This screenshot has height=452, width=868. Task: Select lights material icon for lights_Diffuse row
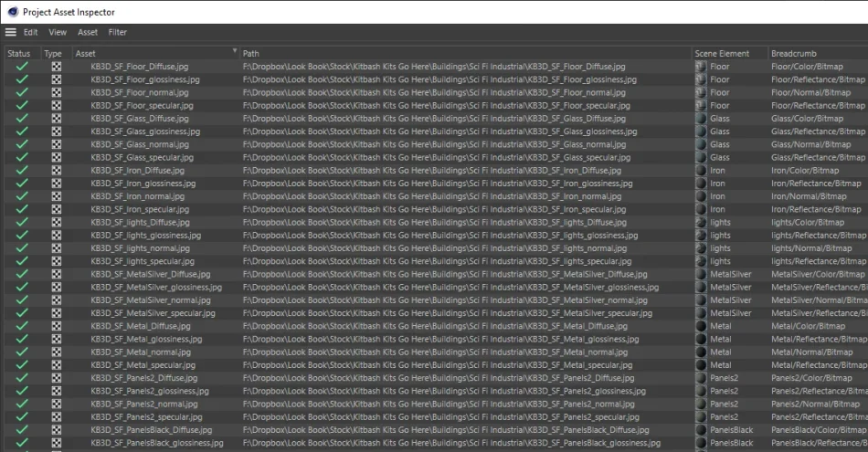point(701,223)
